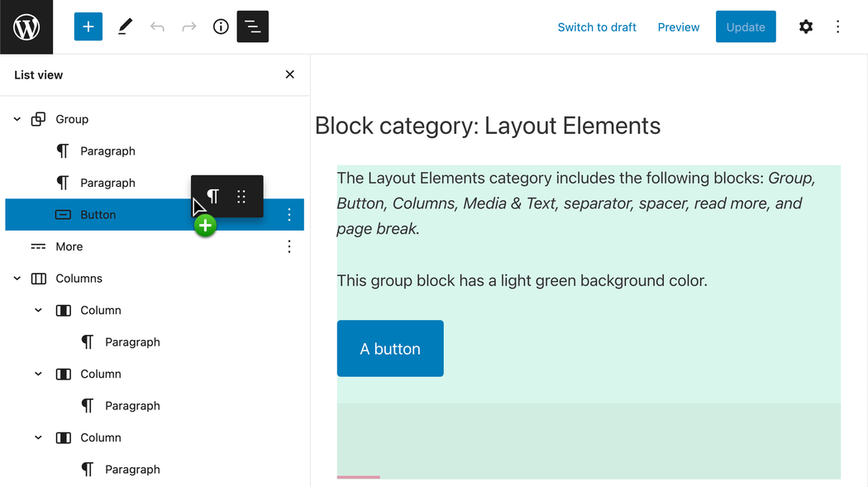Click the Button block icon in list
Viewport: 868px width, 487px height.
tap(63, 215)
